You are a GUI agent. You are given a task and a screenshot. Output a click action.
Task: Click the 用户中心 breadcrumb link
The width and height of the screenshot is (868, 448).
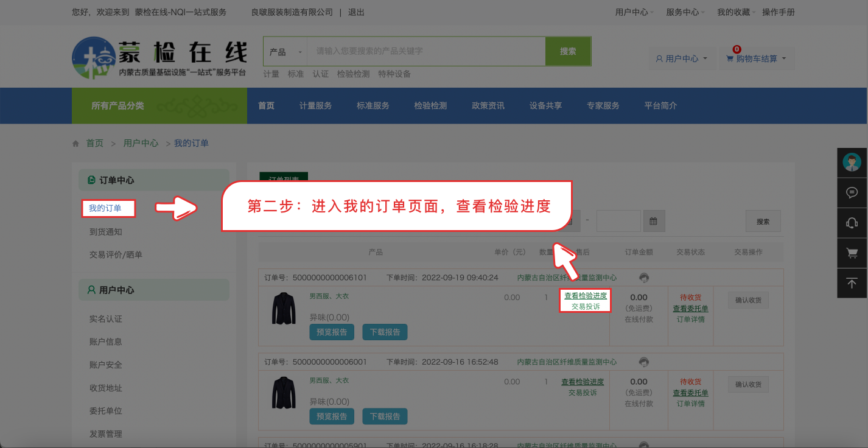click(x=141, y=143)
